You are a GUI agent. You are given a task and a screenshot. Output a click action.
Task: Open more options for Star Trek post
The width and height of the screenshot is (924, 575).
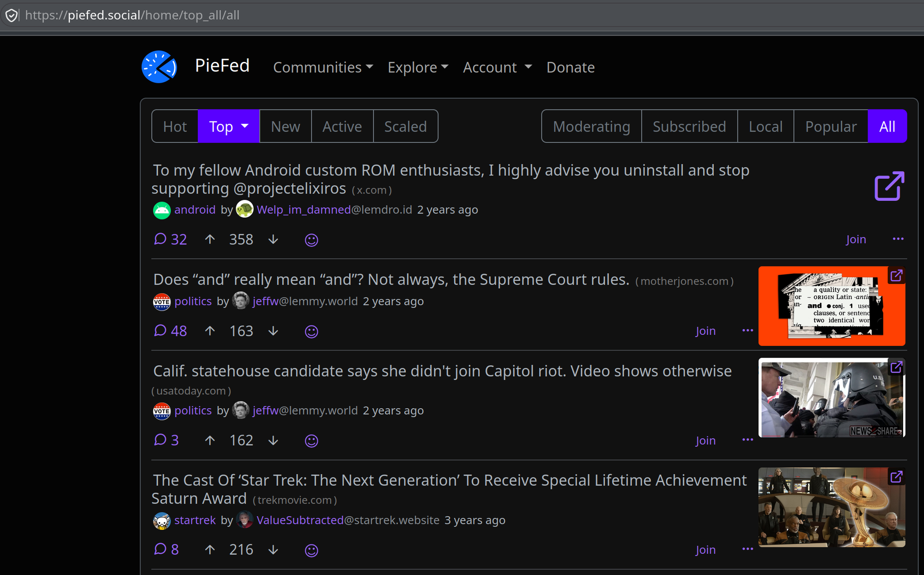coord(748,549)
